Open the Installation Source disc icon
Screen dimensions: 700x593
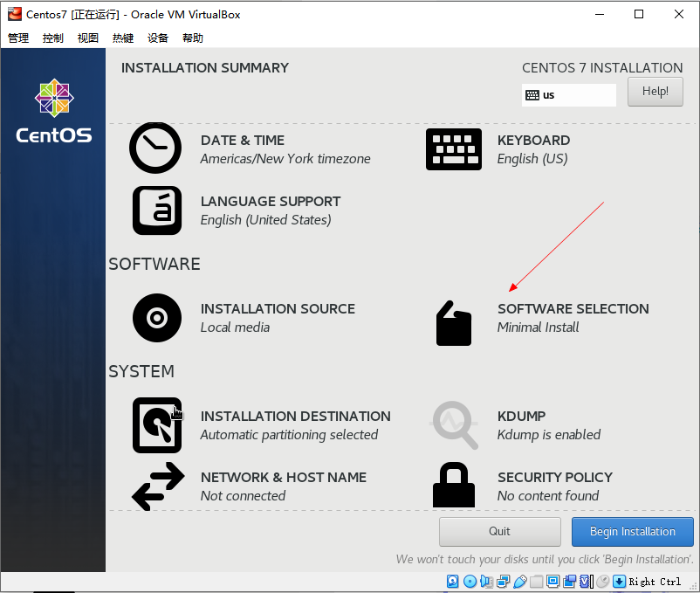(157, 318)
